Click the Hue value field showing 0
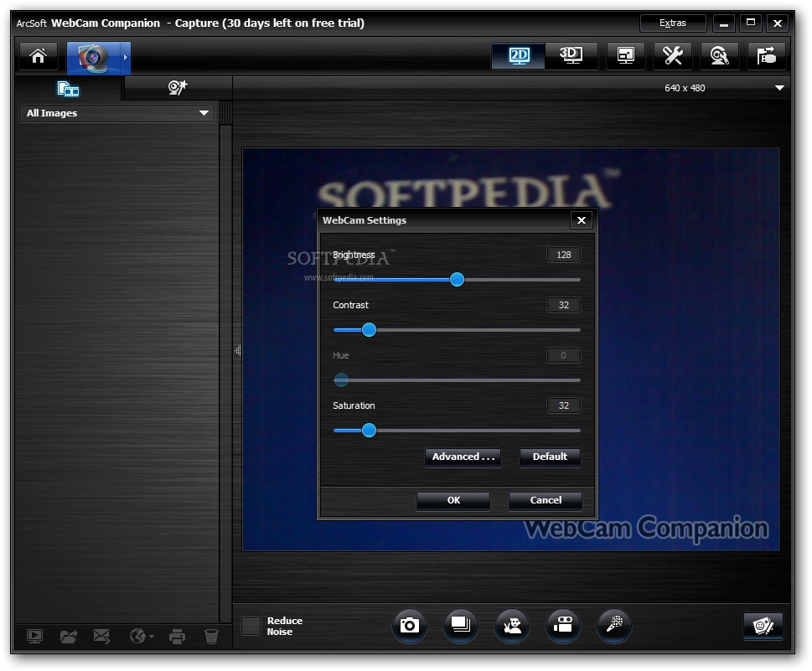Screen dimensions: 812x671 click(563, 355)
